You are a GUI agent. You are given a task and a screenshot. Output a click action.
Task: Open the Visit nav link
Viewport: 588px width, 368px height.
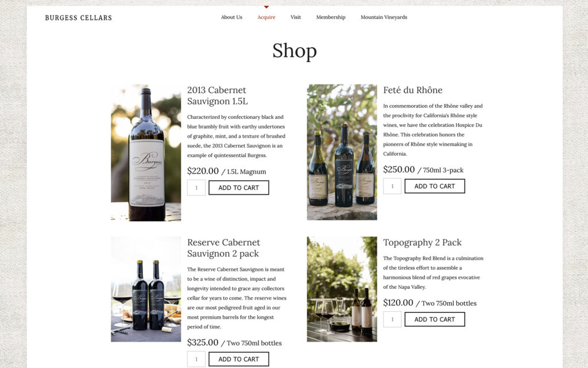coord(296,17)
